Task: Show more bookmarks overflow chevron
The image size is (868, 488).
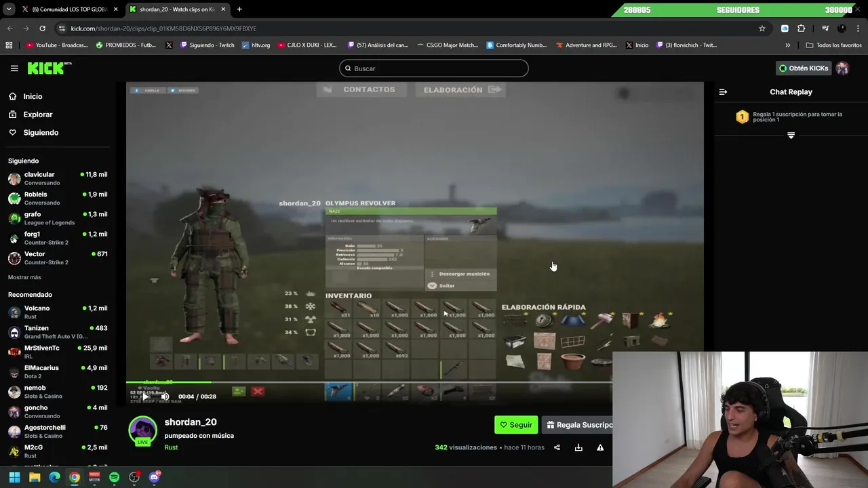Action: pos(787,45)
